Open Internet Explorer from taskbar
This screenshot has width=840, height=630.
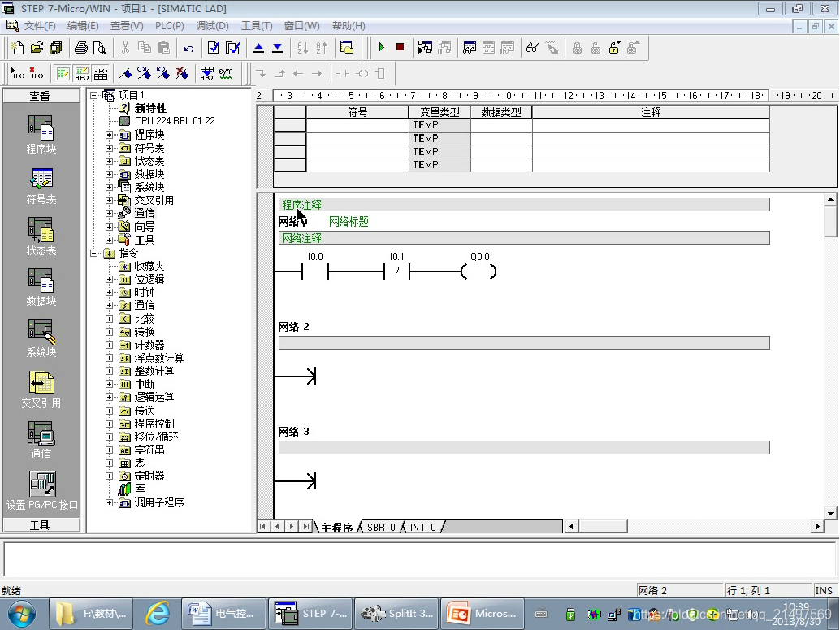(x=158, y=614)
